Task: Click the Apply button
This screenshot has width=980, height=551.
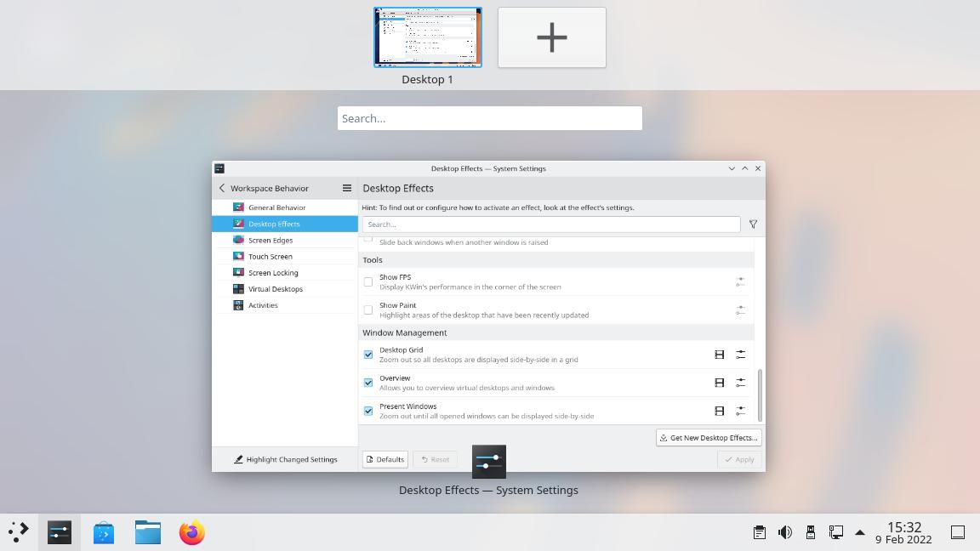Action: pyautogui.click(x=739, y=459)
